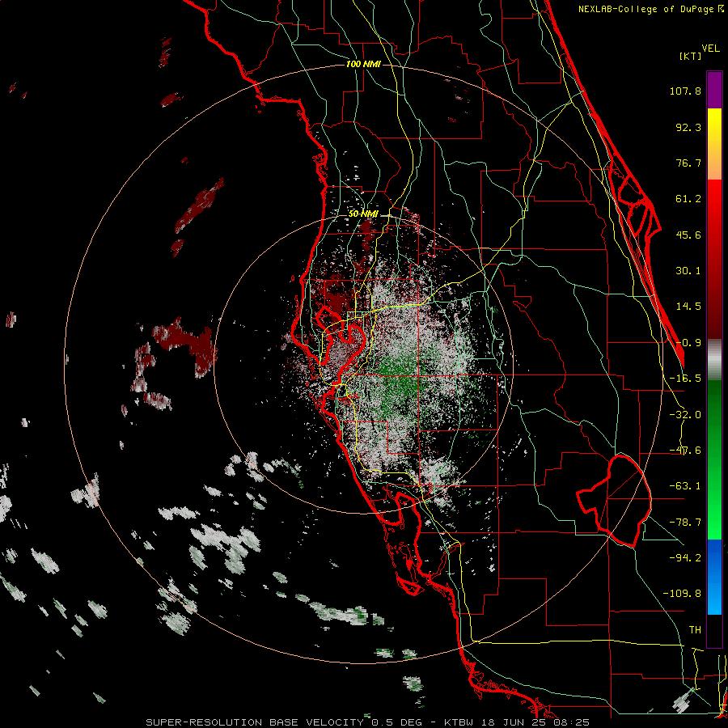The image size is (728, 728).
Task: Click the -0.9 velocity scale value
Action: pyautogui.click(x=688, y=343)
